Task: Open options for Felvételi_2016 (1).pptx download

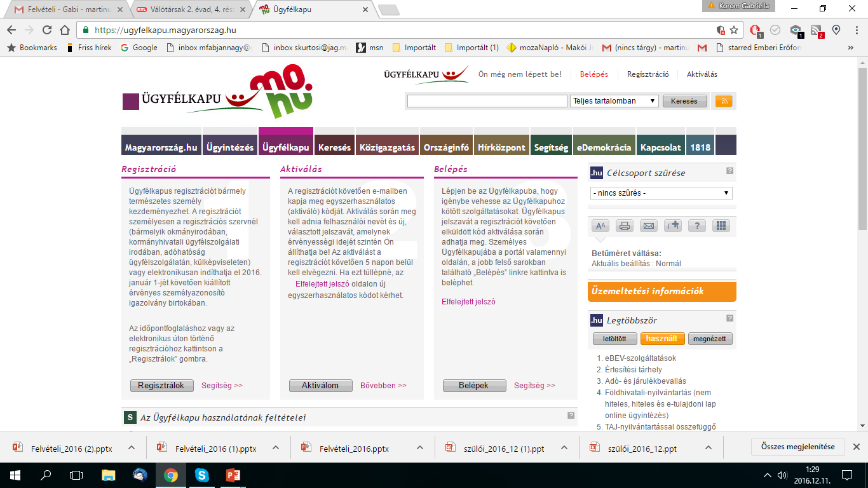Action: 276,447
